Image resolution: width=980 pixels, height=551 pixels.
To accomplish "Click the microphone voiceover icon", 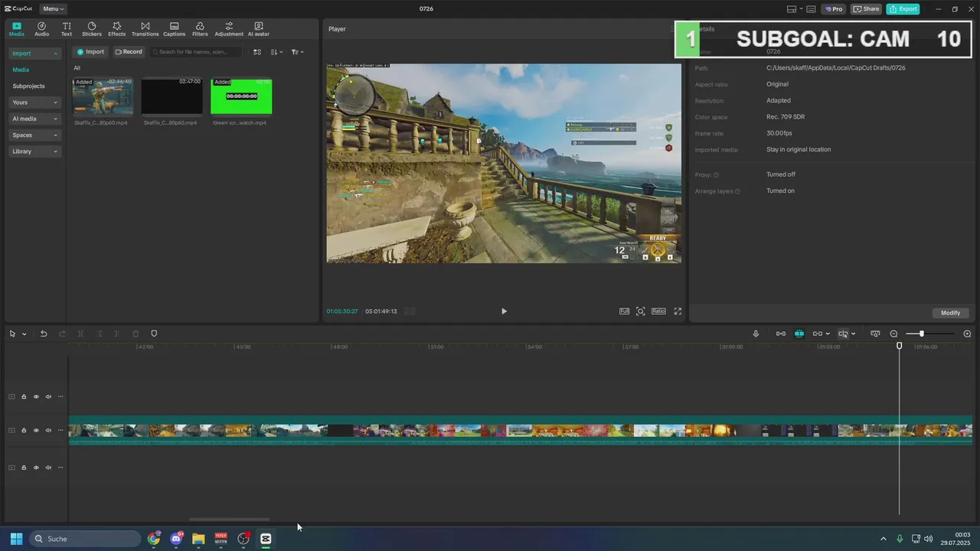I will click(x=756, y=334).
